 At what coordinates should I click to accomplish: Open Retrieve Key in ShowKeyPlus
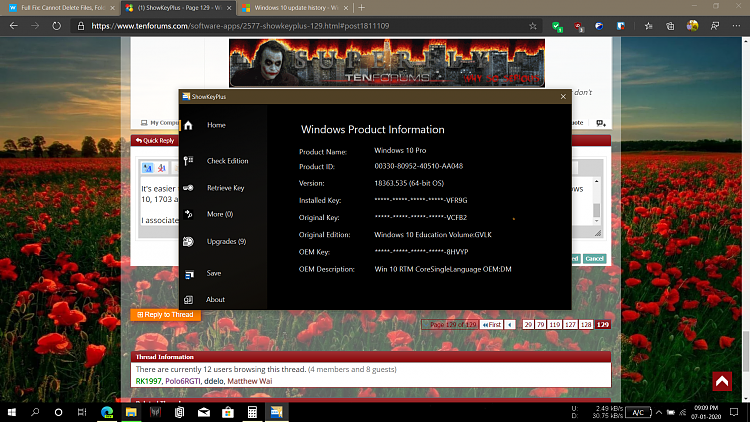coord(225,188)
